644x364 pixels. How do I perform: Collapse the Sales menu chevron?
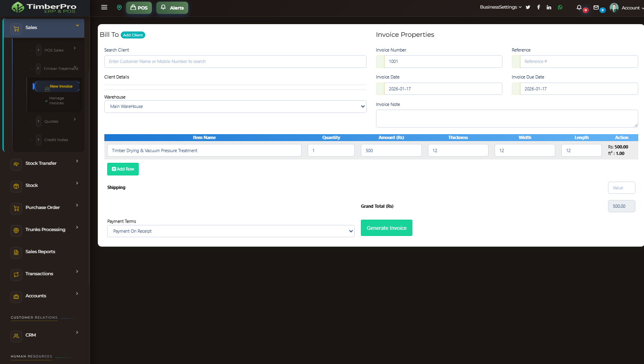tap(77, 26)
